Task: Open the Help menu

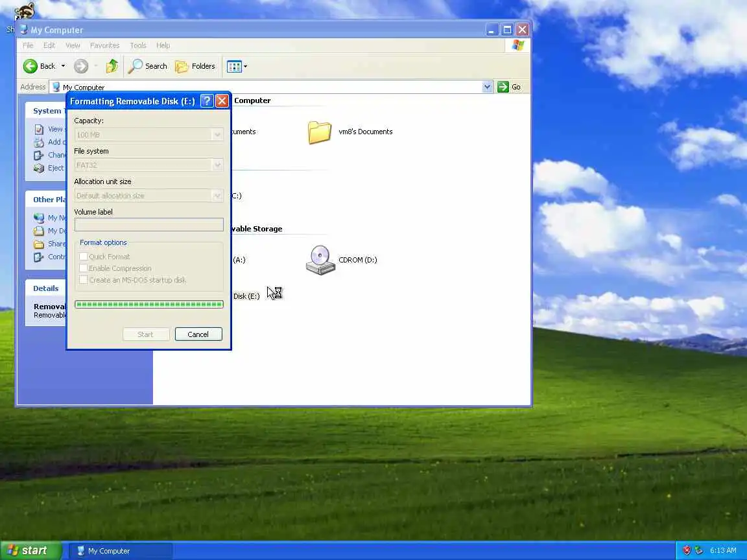Action: point(163,45)
